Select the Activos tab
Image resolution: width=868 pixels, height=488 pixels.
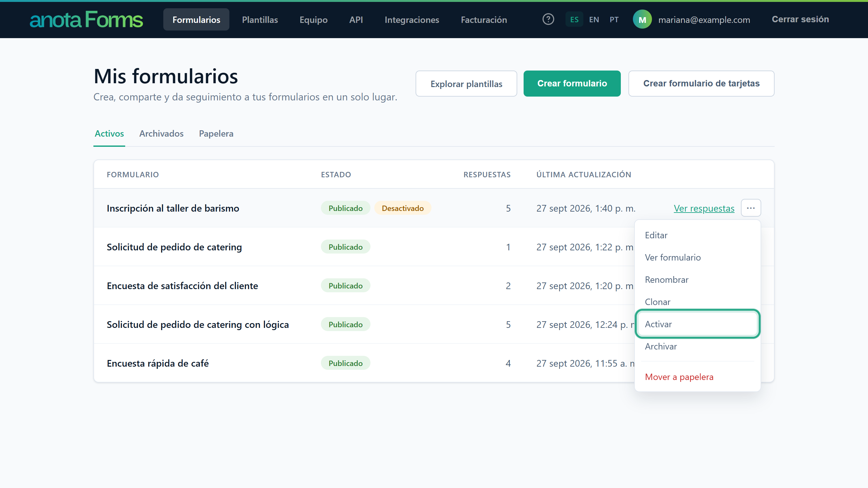[x=109, y=133]
